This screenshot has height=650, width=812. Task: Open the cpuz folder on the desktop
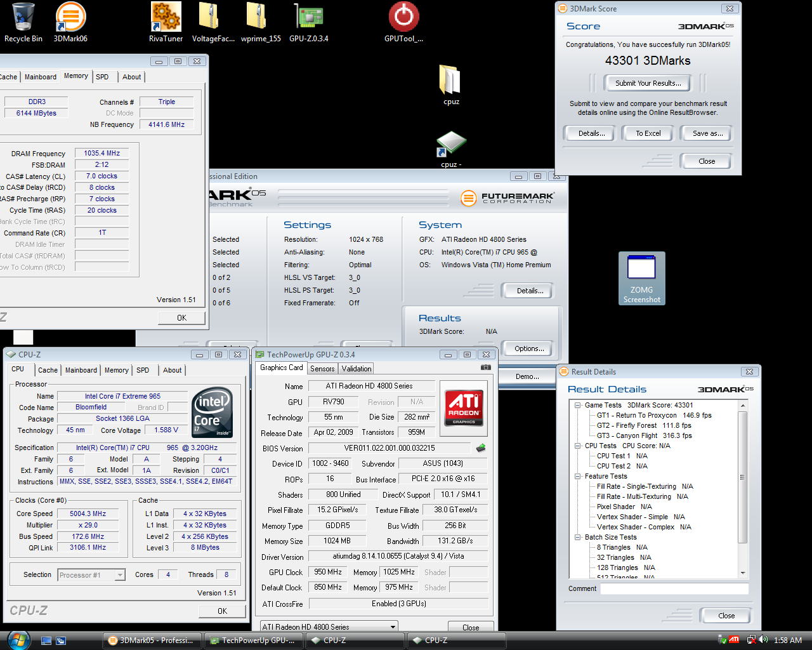[451, 84]
